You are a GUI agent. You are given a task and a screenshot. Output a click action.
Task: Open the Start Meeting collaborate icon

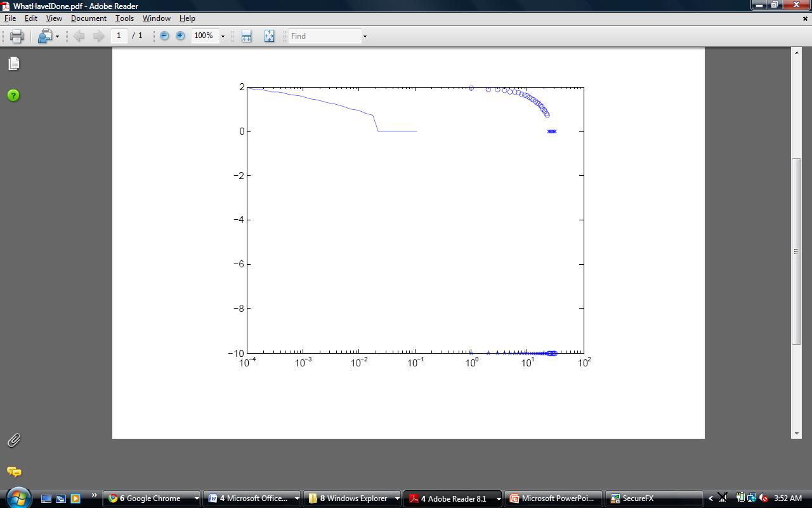click(44, 36)
